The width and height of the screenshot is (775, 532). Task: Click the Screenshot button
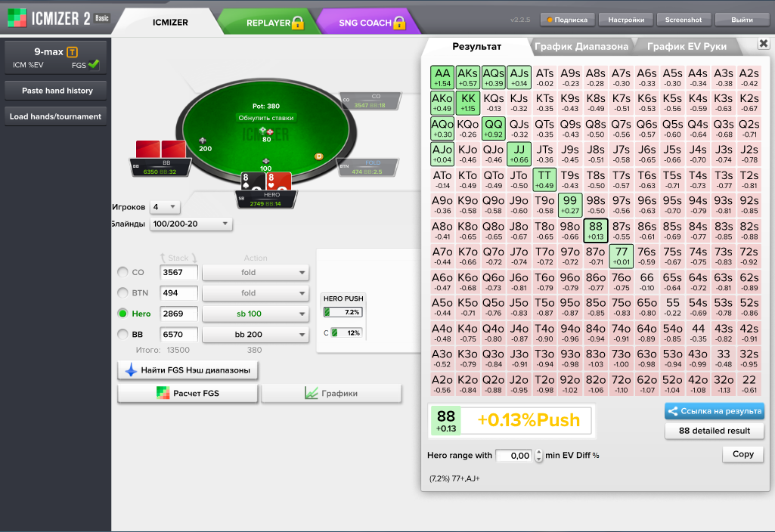[x=683, y=20]
